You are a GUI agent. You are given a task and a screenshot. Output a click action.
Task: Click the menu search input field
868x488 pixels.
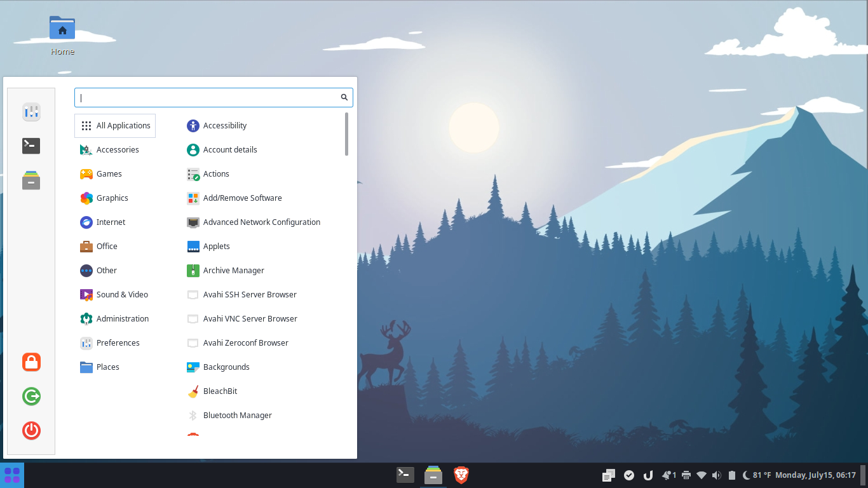(x=214, y=97)
